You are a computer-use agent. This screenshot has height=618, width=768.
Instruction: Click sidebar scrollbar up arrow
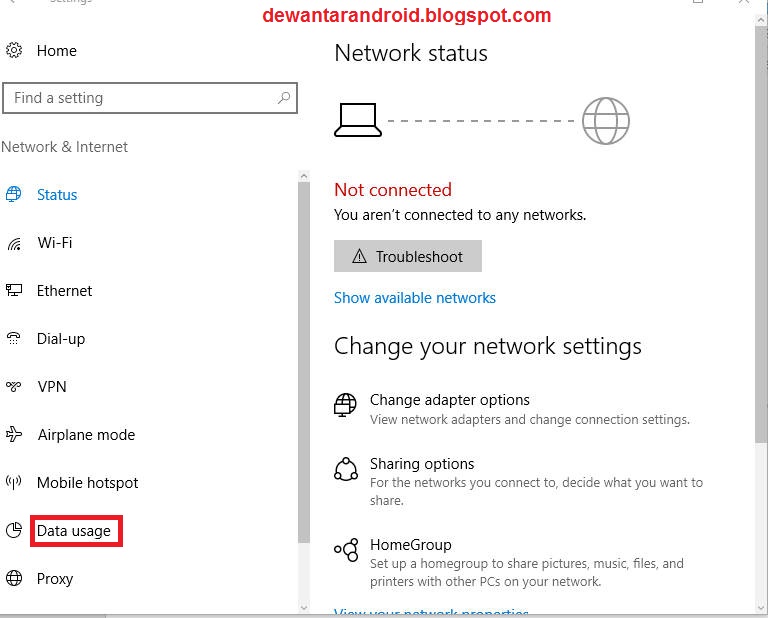(304, 175)
